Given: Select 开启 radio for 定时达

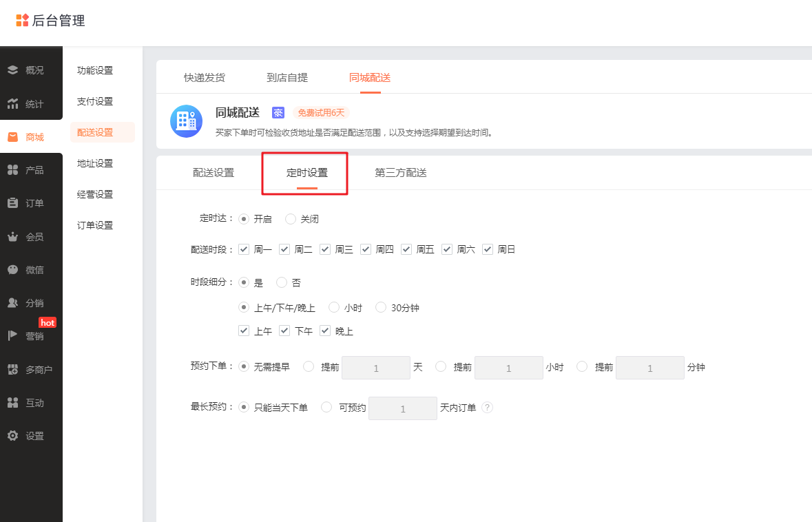Looking at the screenshot, I should [244, 219].
